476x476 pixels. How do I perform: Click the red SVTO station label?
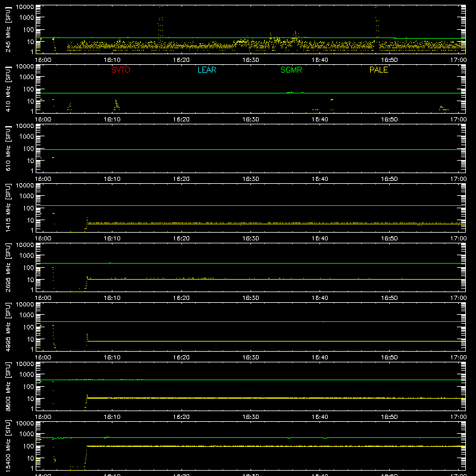click(x=121, y=70)
